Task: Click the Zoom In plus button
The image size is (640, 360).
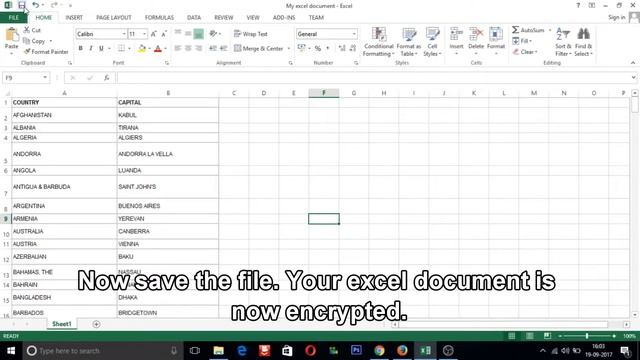Action: (614, 336)
